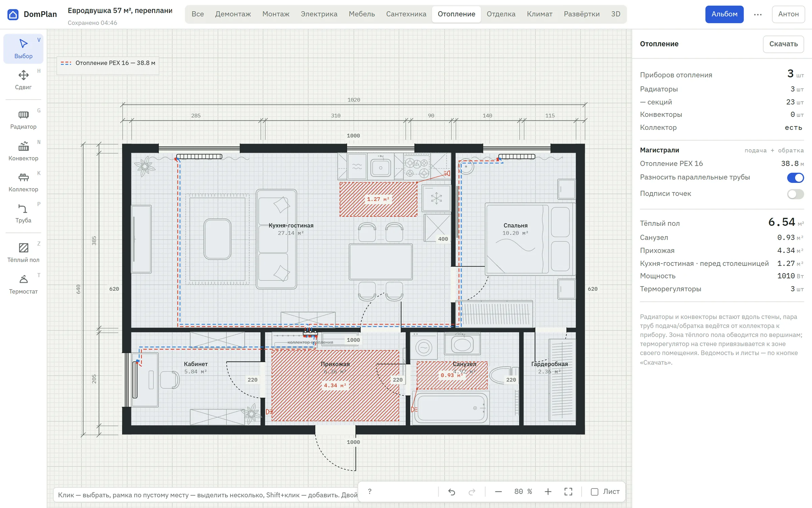This screenshot has height=508, width=812.
Task: Open the three-dots more menu
Action: (x=758, y=14)
